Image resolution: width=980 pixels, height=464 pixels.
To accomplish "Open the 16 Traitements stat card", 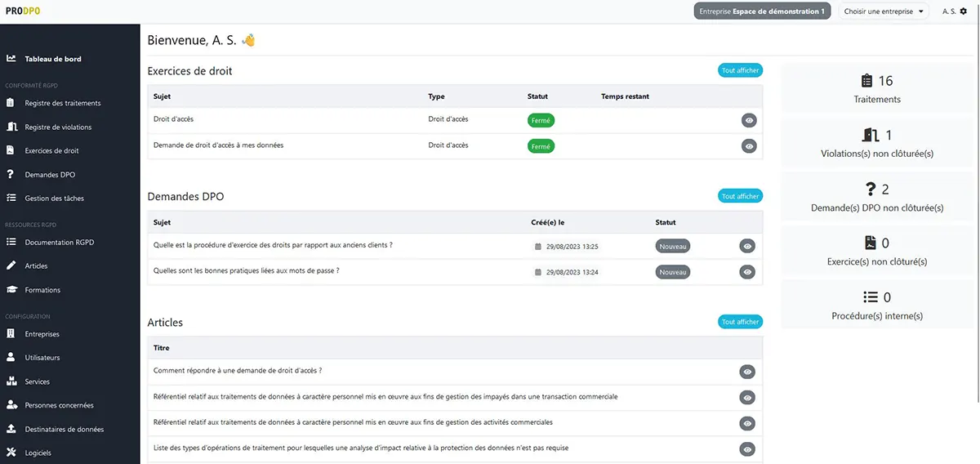I will [x=877, y=88].
